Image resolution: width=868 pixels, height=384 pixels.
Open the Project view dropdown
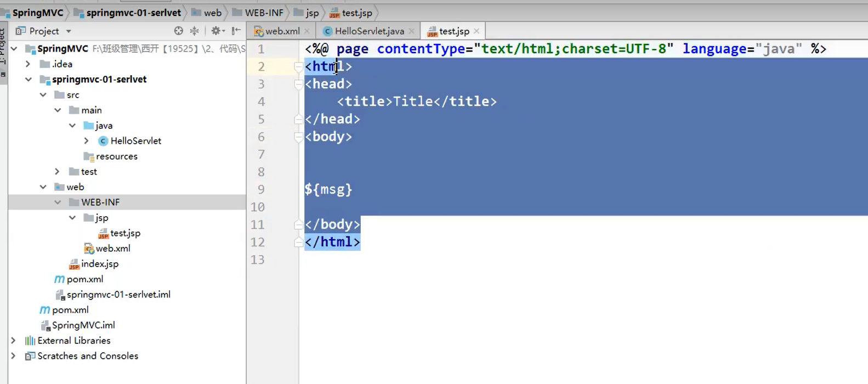tap(69, 31)
